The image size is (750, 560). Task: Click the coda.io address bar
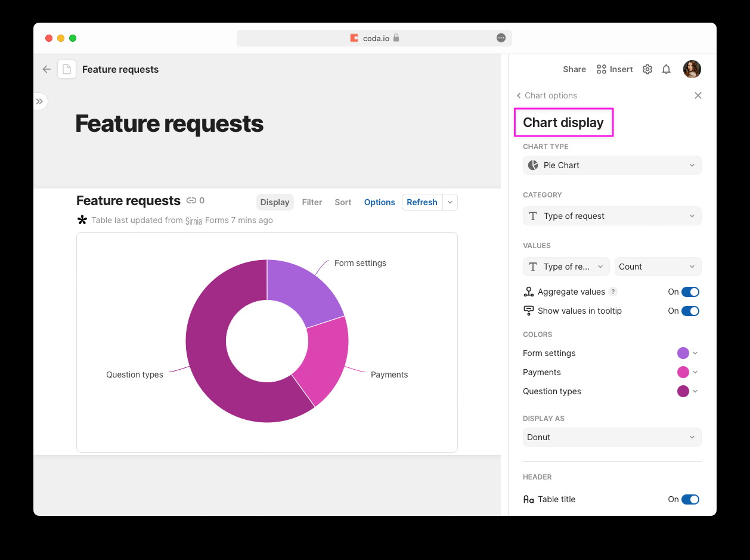374,38
